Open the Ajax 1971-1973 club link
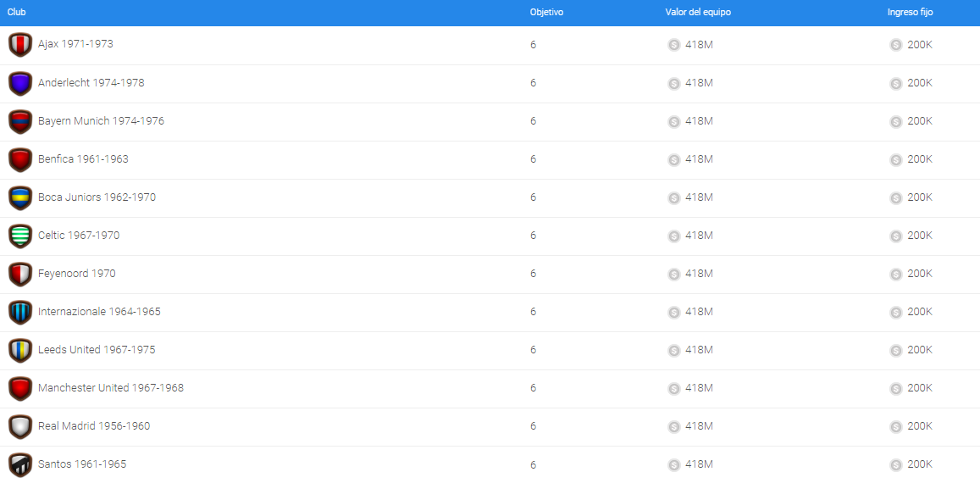Image resolution: width=980 pixels, height=483 pixels. pyautogui.click(x=75, y=44)
